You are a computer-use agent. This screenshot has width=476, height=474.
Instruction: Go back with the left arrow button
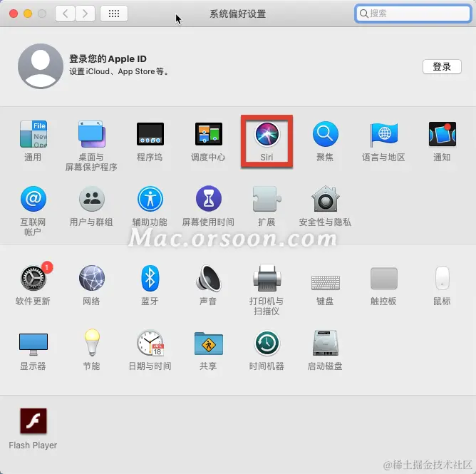pyautogui.click(x=65, y=14)
